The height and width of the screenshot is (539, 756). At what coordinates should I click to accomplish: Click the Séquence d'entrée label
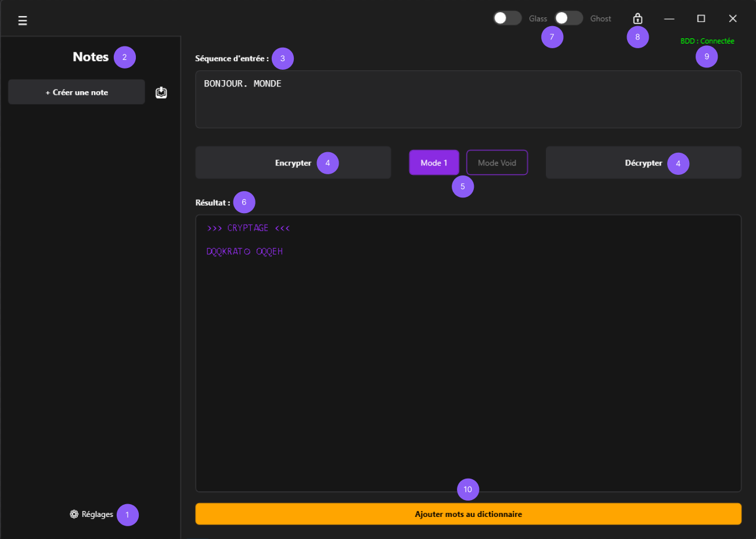[x=232, y=59]
